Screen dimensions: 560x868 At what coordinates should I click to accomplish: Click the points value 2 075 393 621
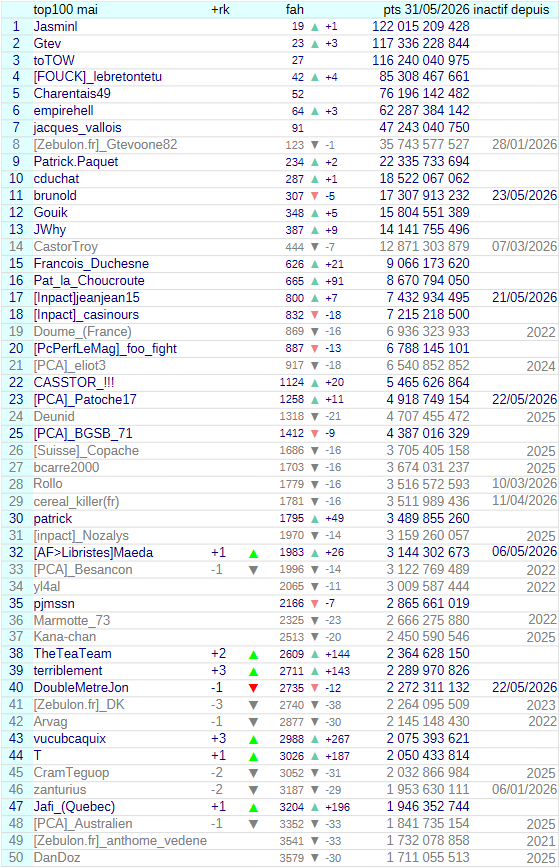428,739
